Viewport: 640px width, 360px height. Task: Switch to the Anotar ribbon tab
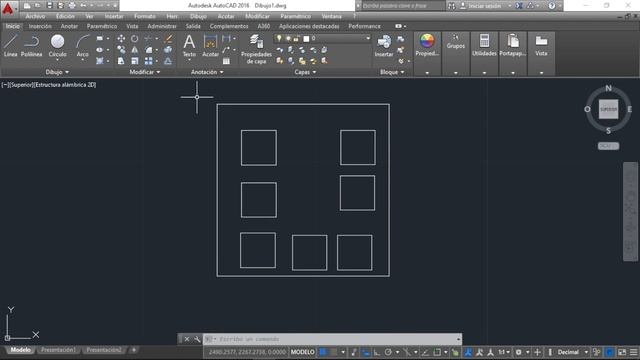click(x=69, y=26)
